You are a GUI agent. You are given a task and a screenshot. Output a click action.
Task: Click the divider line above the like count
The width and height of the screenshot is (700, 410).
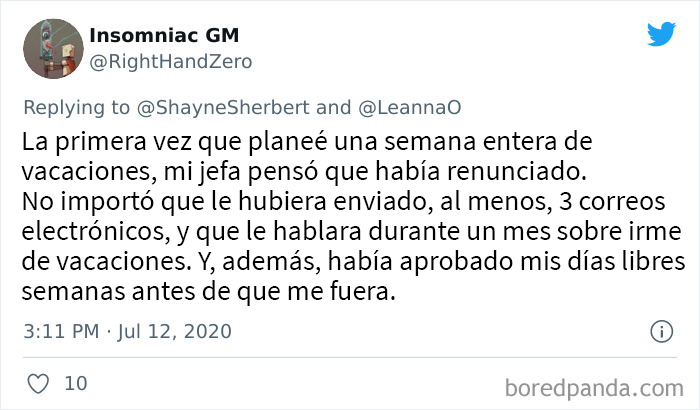350,357
